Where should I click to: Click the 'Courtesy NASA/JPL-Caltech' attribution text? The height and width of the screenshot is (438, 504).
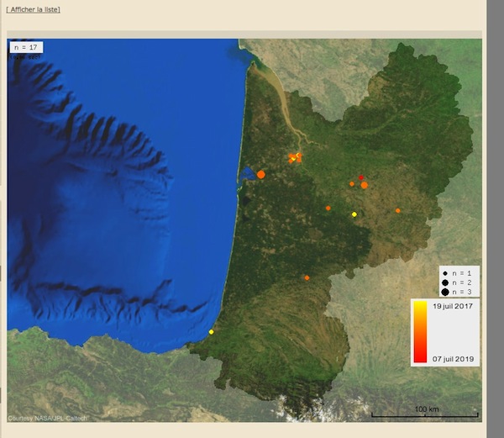click(x=47, y=418)
